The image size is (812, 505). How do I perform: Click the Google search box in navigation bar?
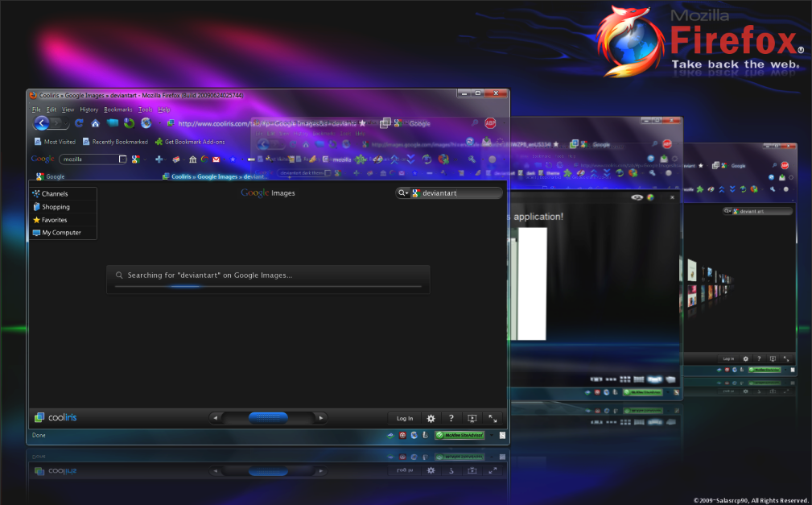coord(438,123)
